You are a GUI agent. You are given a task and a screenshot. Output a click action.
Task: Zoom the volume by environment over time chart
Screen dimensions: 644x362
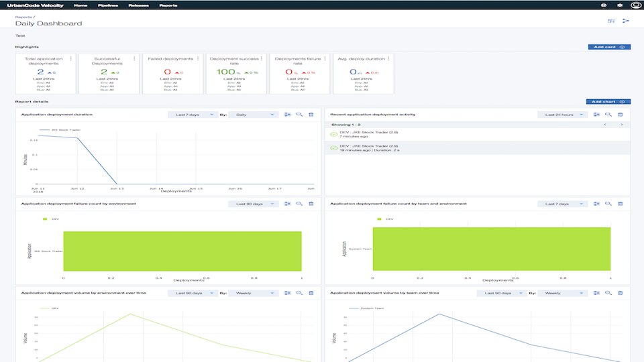[299, 293]
